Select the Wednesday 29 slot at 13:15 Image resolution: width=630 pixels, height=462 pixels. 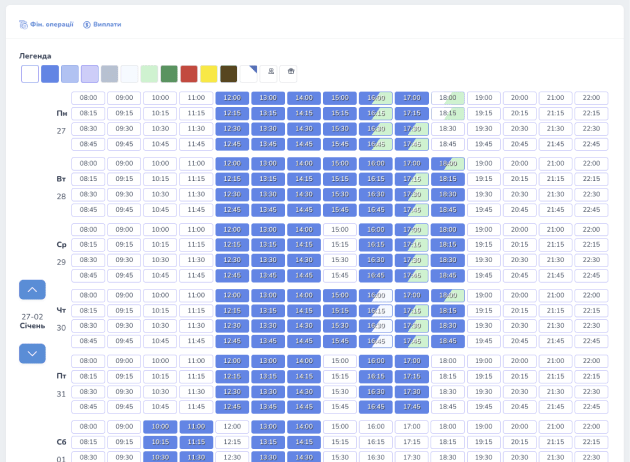coord(268,245)
